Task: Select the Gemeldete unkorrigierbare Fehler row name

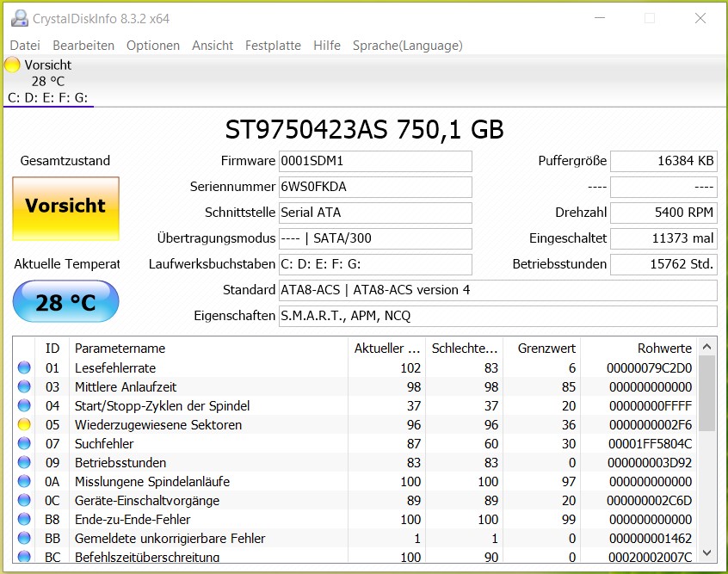Action: [x=170, y=539]
